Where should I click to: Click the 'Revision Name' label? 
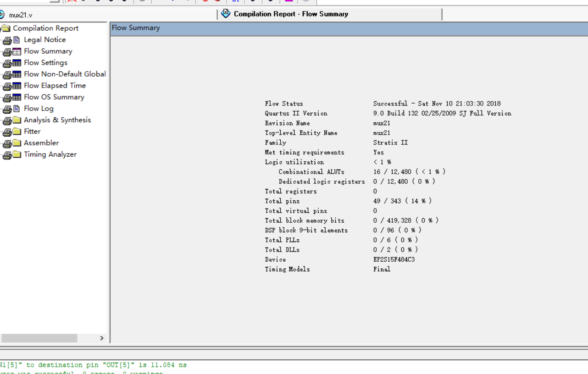point(287,123)
